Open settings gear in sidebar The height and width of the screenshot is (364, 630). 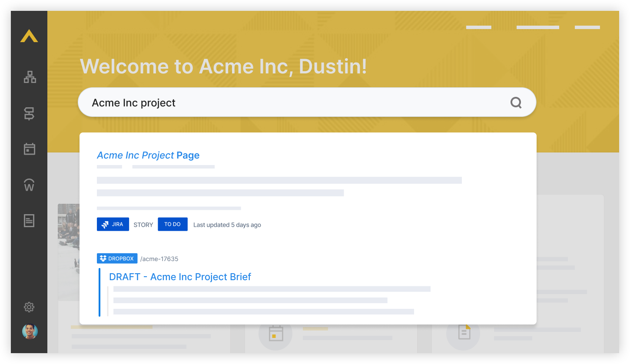point(29,307)
